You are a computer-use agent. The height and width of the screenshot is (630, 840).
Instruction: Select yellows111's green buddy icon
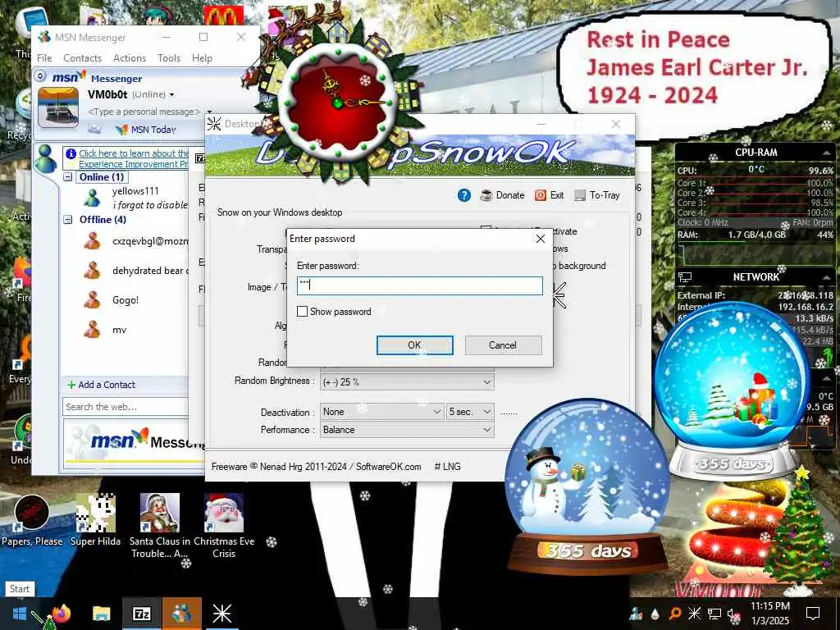tap(92, 199)
